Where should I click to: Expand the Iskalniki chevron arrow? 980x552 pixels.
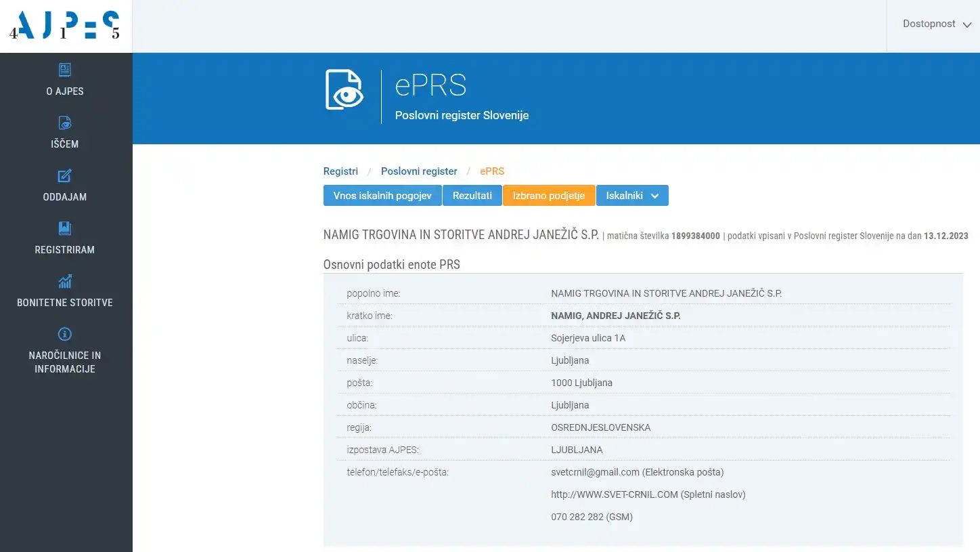pyautogui.click(x=654, y=196)
